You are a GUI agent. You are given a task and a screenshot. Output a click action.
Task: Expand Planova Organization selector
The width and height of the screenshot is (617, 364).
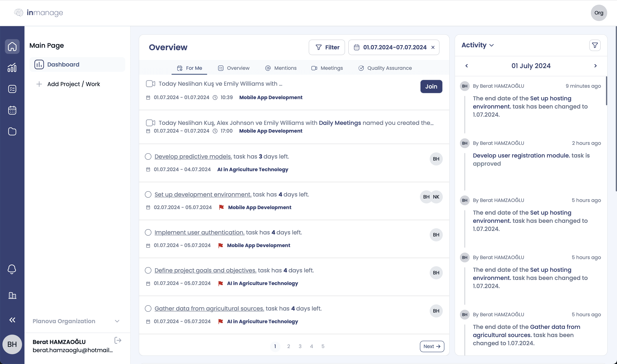tap(117, 321)
